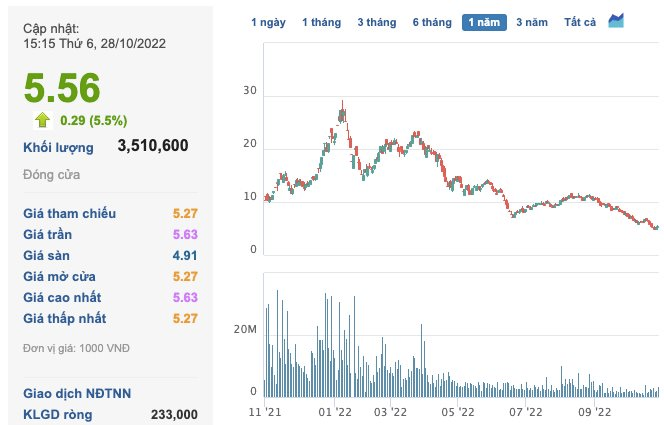
Task: Click the selected 1 năm tab
Action: (484, 22)
